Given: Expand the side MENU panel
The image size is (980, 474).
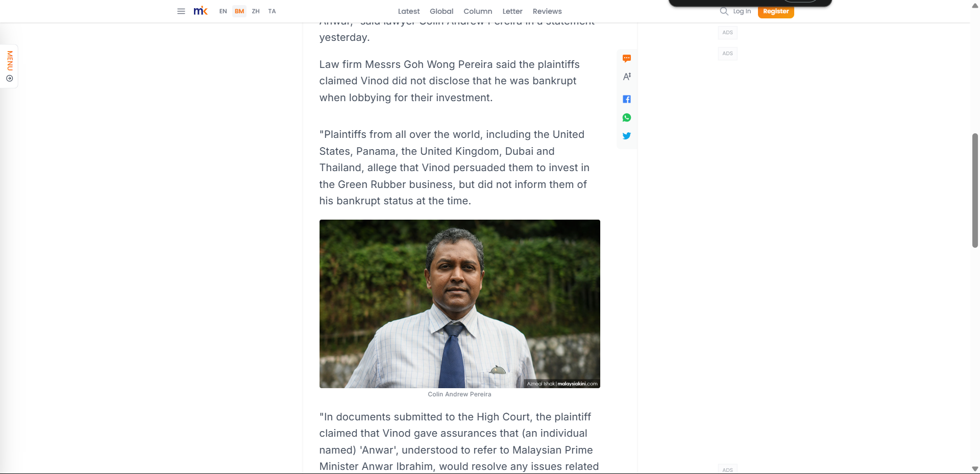Looking at the screenshot, I should click(9, 66).
